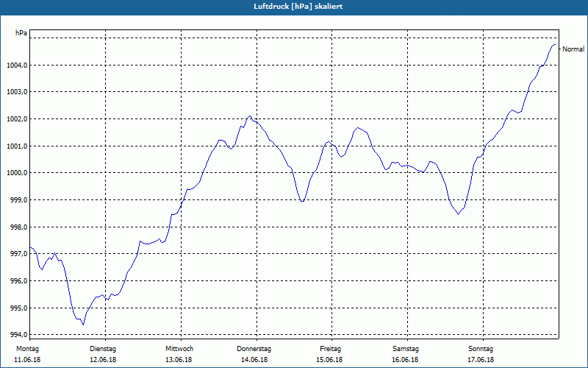Select the 996,0 axis value
Image resolution: width=588 pixels, height=368 pixels.
click(x=18, y=281)
